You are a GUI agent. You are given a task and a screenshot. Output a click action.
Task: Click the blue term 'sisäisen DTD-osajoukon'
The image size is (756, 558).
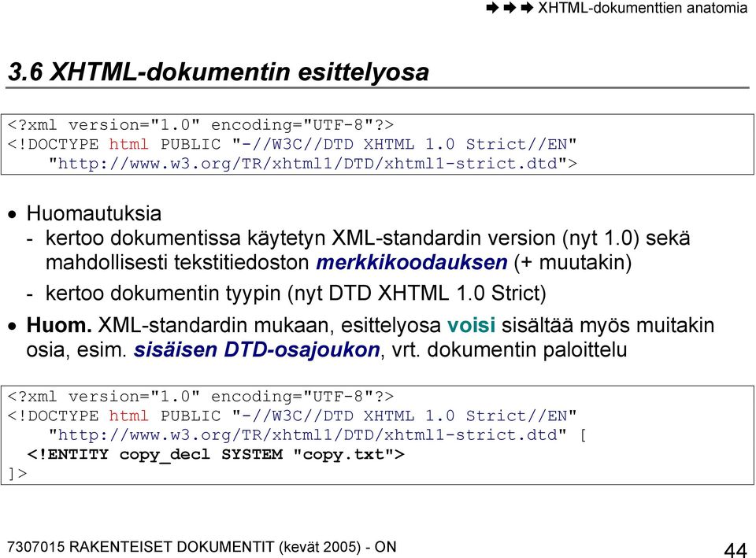[257, 350]
